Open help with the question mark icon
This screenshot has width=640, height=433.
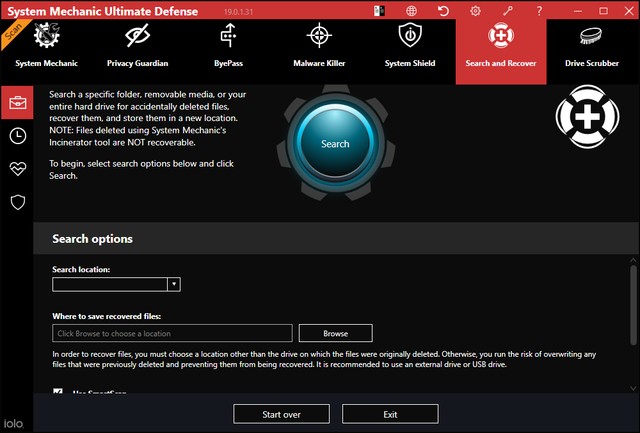[x=539, y=11]
